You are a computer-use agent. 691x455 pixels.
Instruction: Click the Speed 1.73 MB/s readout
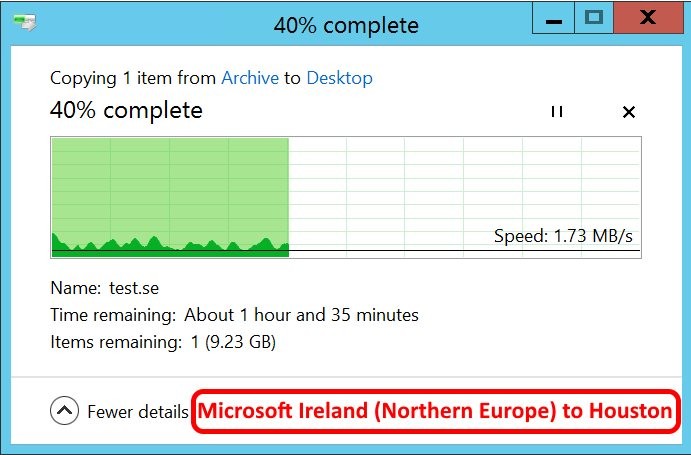pos(564,236)
